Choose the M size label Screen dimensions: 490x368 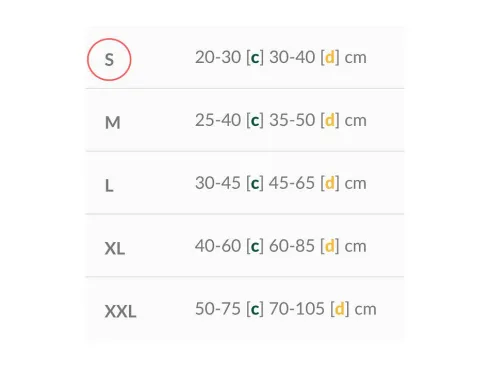click(113, 122)
